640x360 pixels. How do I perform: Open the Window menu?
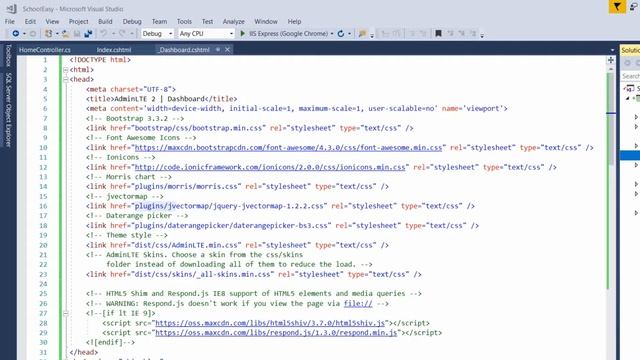point(266,21)
